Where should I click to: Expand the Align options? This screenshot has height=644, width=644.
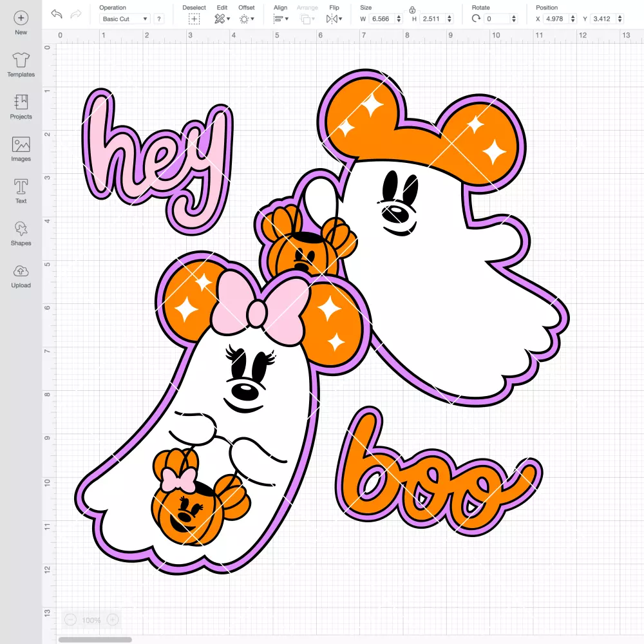pyautogui.click(x=281, y=19)
